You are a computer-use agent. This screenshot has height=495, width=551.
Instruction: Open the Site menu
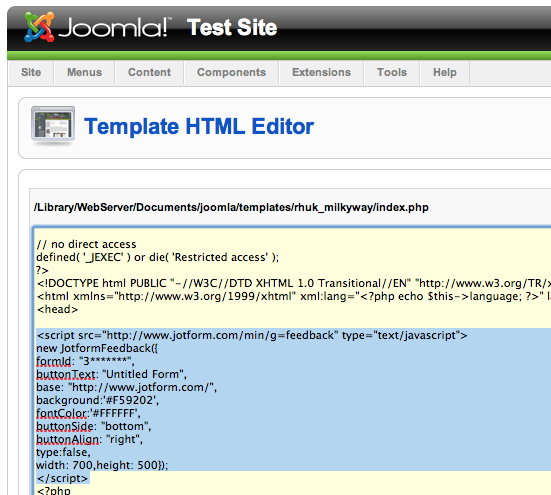pyautogui.click(x=31, y=72)
